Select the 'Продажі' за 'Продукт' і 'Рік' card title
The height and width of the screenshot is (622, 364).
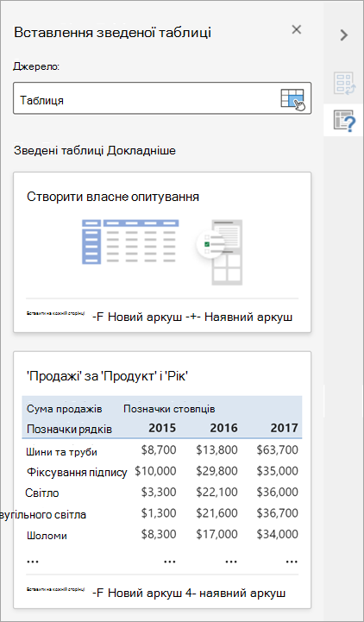pos(107,376)
